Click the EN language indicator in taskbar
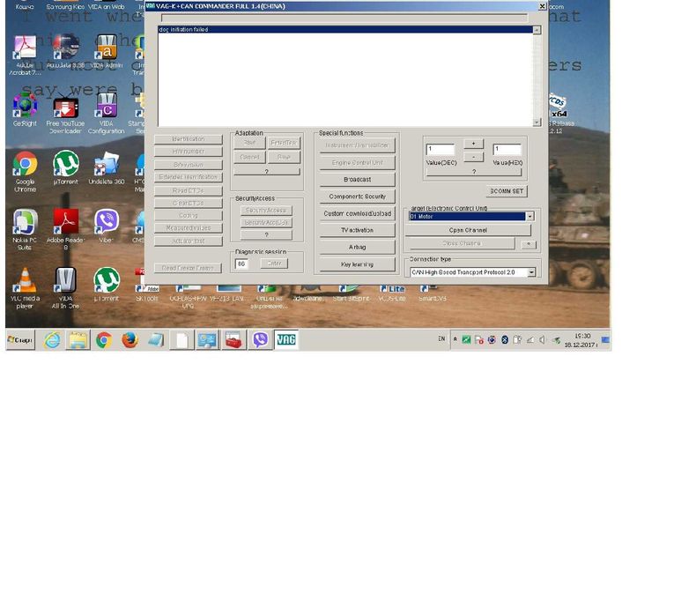This screenshot has width=674, height=616. coord(441,339)
